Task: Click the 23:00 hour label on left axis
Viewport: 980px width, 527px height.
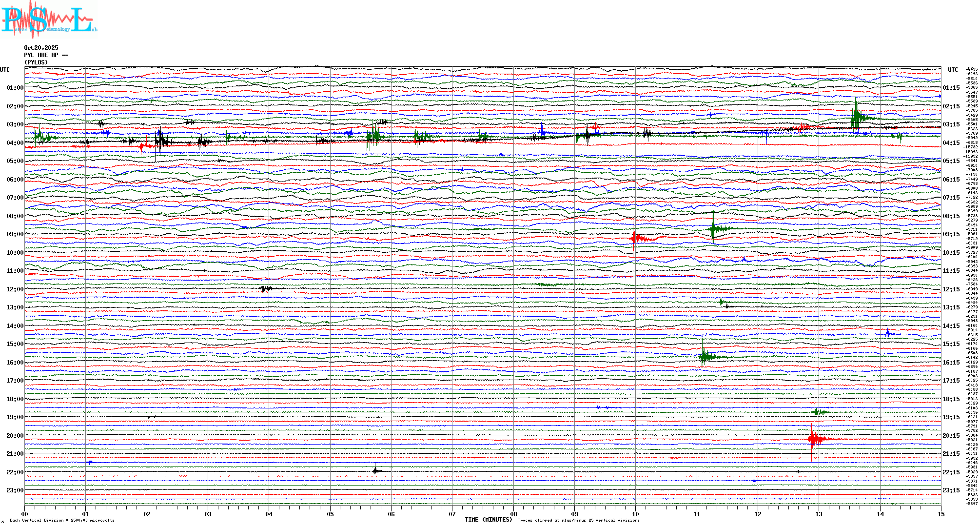Action: [x=15, y=490]
